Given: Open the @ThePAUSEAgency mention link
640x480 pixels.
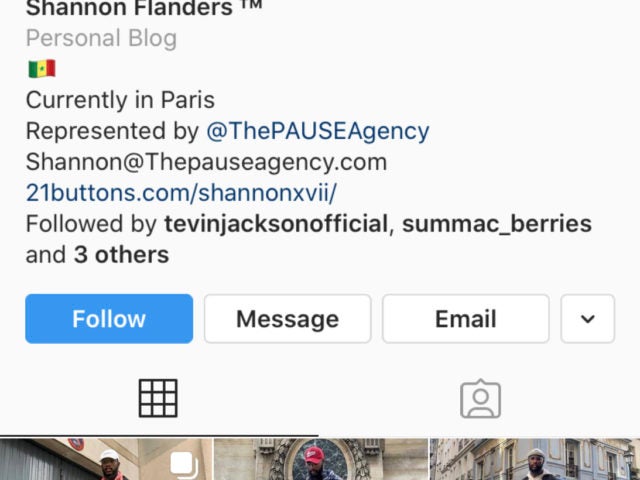Looking at the screenshot, I should click(x=318, y=131).
